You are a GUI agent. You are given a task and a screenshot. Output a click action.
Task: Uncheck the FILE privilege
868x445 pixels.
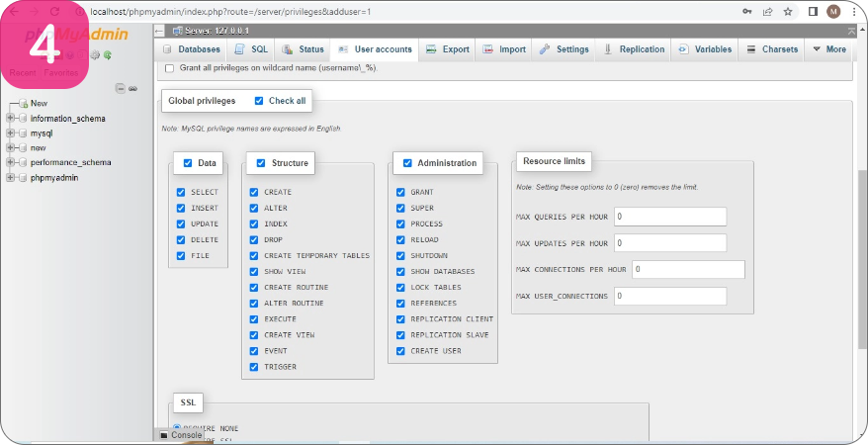point(181,256)
